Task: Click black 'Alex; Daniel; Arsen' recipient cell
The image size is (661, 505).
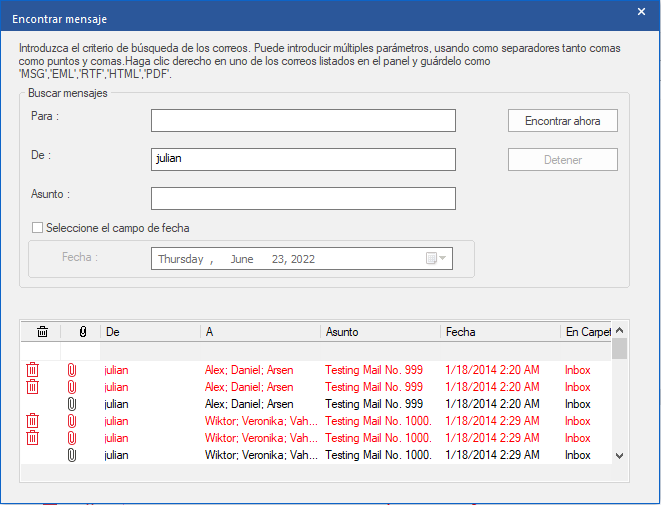Action: (249, 404)
